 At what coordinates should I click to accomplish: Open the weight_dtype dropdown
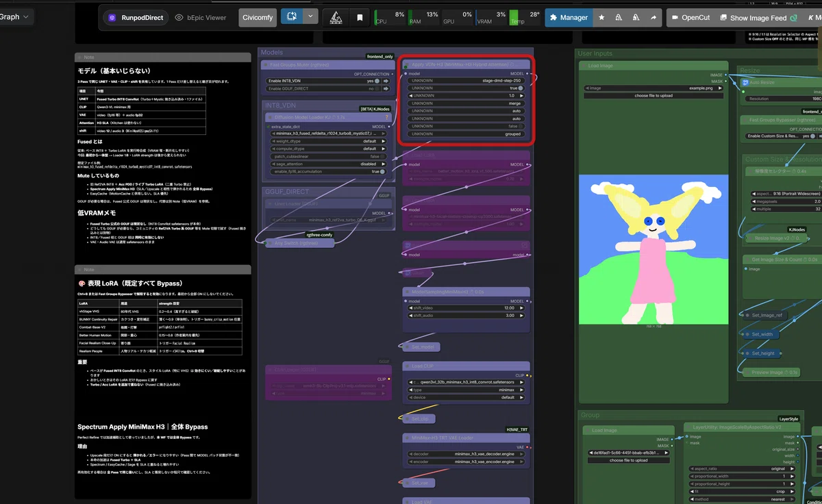(x=328, y=141)
